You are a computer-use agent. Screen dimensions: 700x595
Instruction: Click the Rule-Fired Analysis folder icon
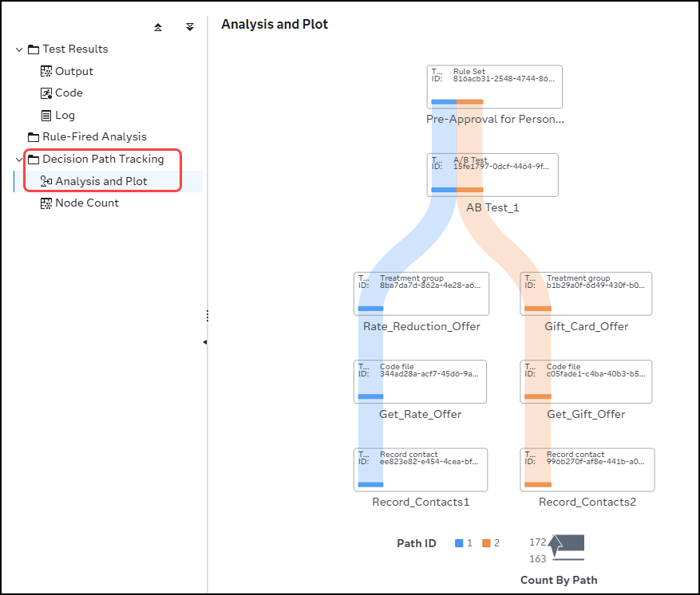tap(34, 137)
